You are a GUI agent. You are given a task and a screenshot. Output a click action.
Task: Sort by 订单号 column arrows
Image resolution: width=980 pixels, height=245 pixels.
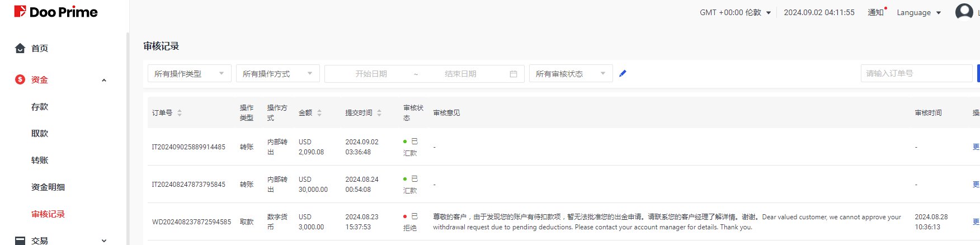tap(180, 112)
